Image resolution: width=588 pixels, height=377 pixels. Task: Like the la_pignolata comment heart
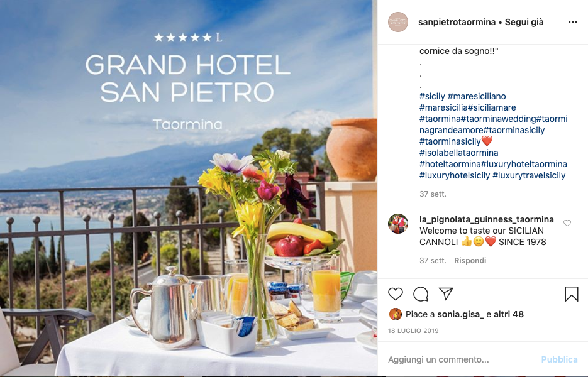click(x=567, y=223)
